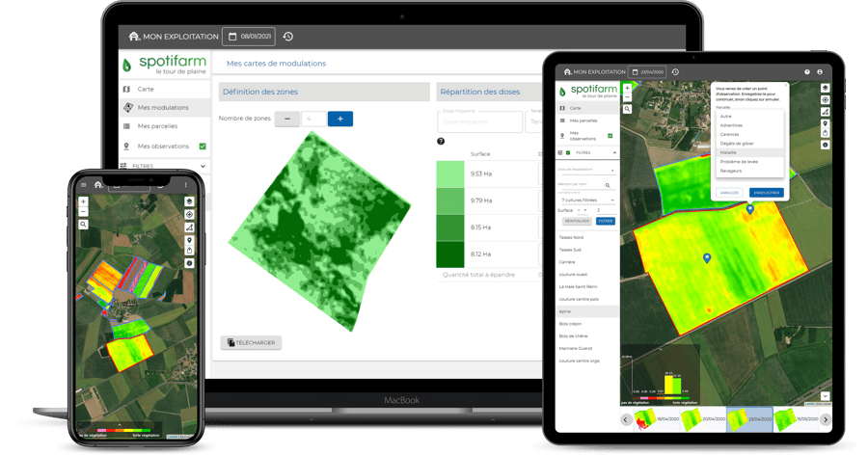This screenshot has width=868, height=455.
Task: Open the Surface comparison operator dropdown
Action: click(583, 210)
